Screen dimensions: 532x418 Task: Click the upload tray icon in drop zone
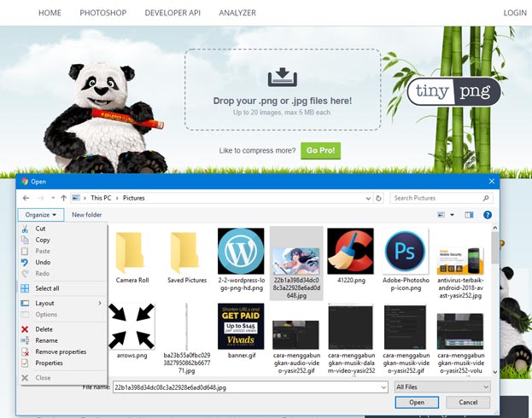tap(283, 78)
